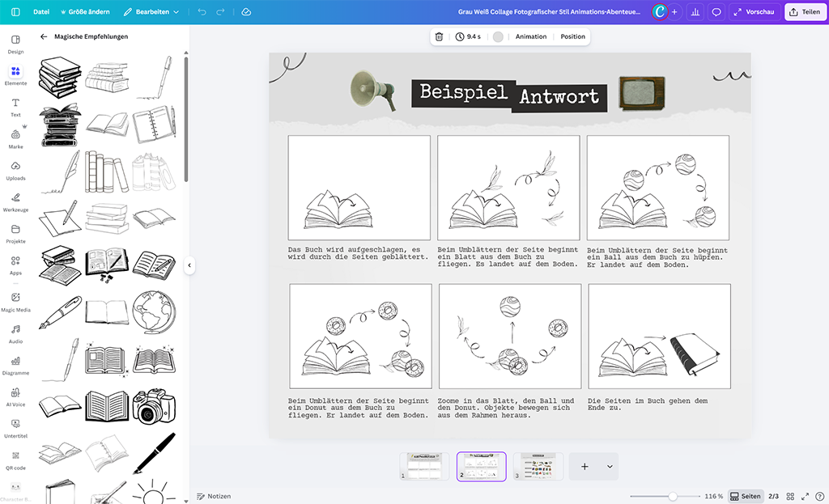Viewport: 829px width, 504px height.
Task: Select page 3 thumbnail
Action: point(538,467)
